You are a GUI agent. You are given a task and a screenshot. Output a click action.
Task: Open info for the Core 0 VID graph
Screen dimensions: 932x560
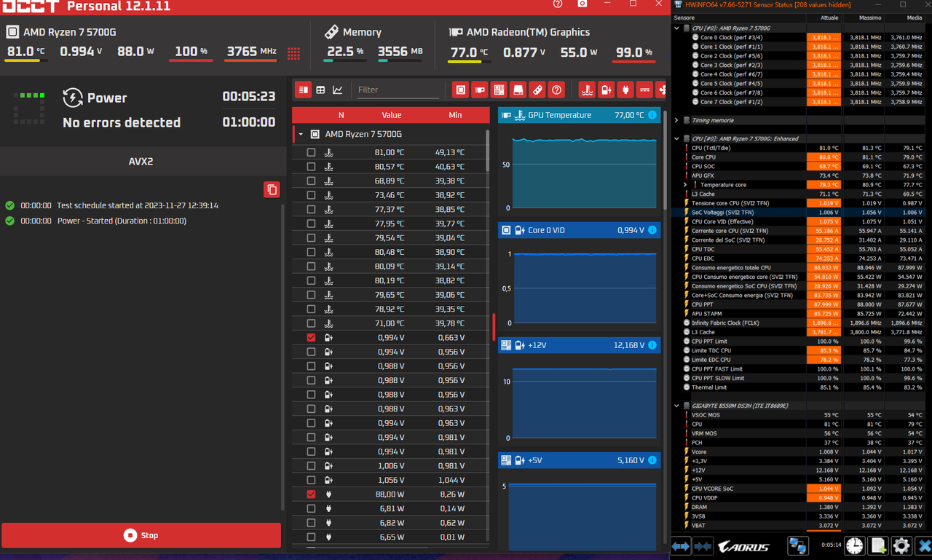(652, 230)
